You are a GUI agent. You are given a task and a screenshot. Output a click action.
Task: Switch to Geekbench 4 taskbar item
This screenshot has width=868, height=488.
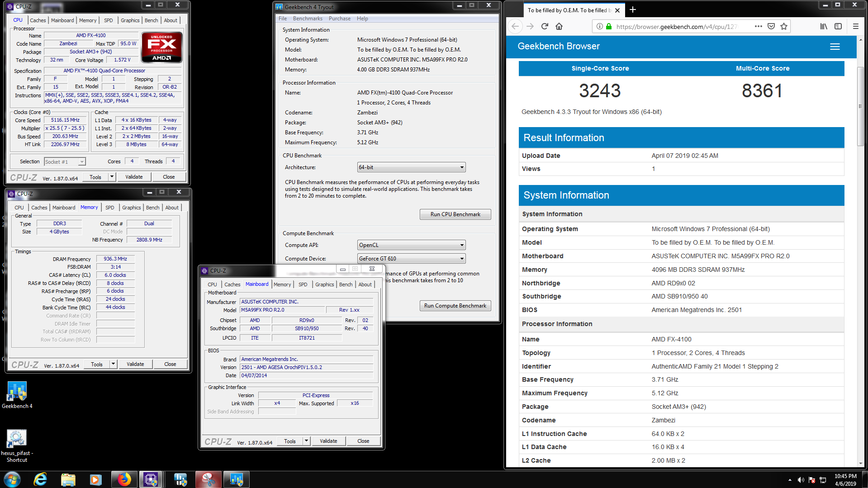click(236, 479)
